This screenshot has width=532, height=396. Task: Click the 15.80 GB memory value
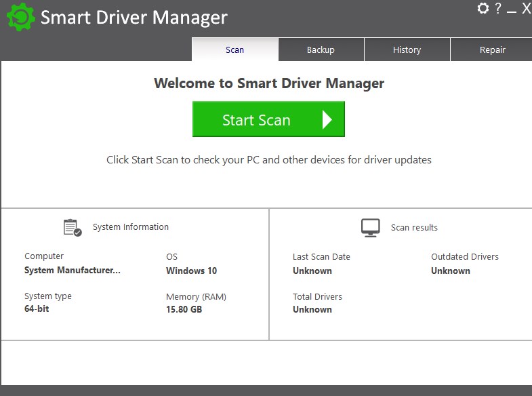pyautogui.click(x=184, y=309)
